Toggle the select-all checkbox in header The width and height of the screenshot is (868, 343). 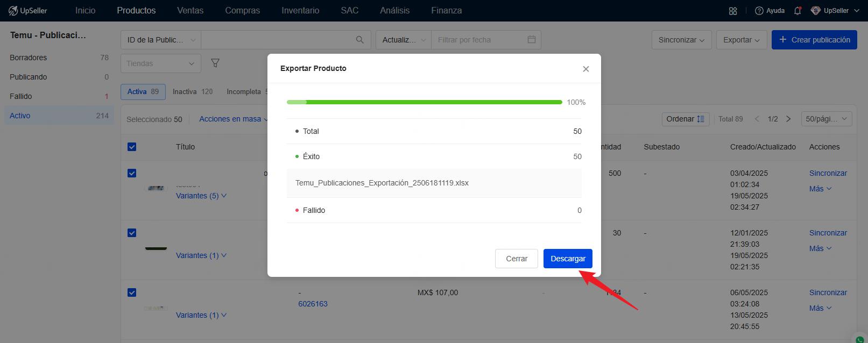click(132, 147)
